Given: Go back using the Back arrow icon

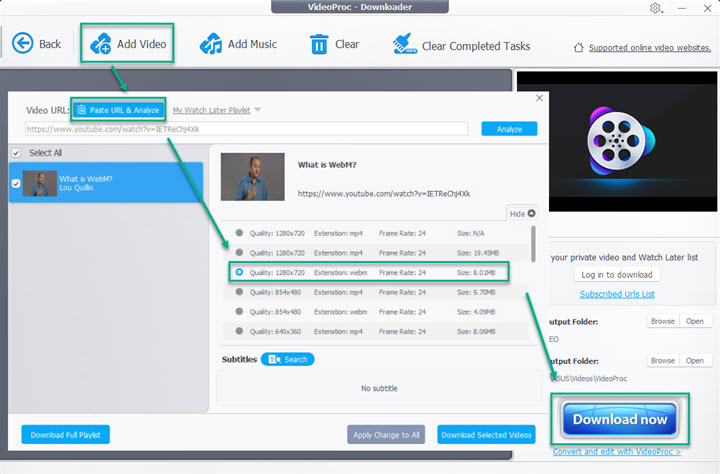Looking at the screenshot, I should [22, 44].
